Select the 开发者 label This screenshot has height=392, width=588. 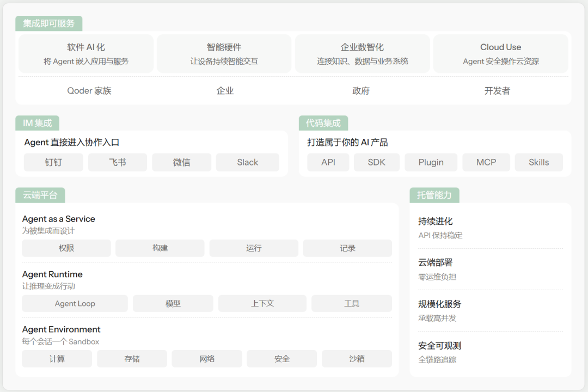pyautogui.click(x=497, y=91)
